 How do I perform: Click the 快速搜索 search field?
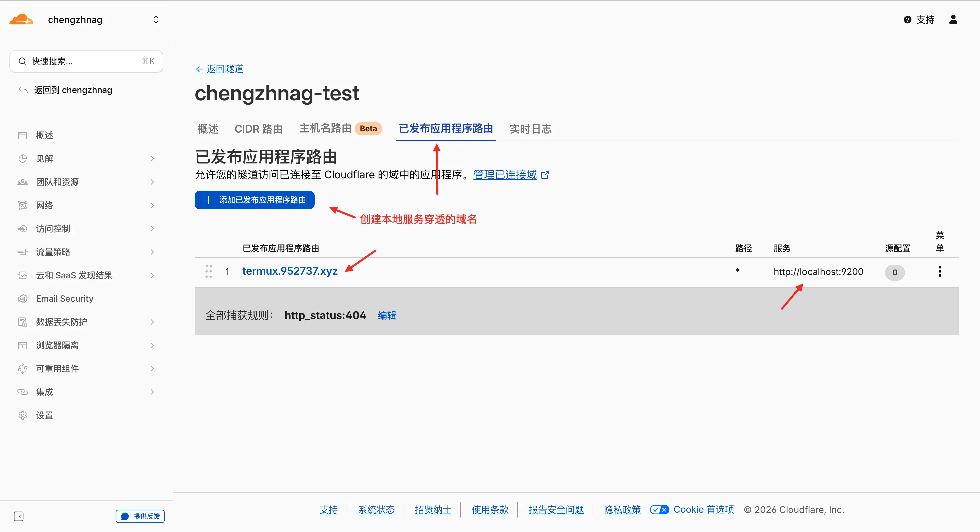86,61
